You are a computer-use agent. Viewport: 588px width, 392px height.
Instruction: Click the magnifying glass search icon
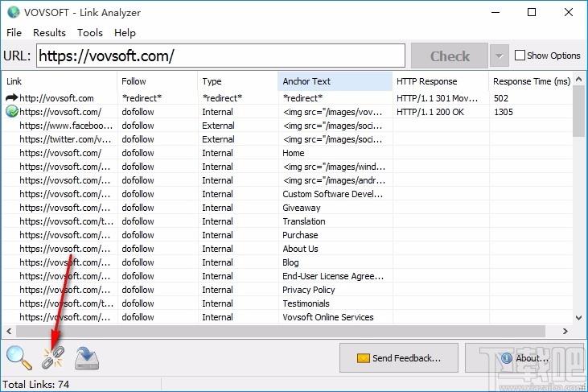[19, 358]
